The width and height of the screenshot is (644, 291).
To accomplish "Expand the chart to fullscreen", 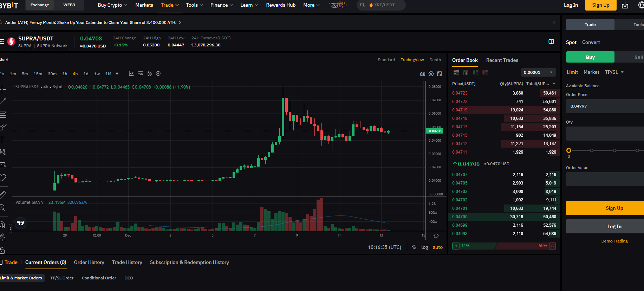I will 440,74.
